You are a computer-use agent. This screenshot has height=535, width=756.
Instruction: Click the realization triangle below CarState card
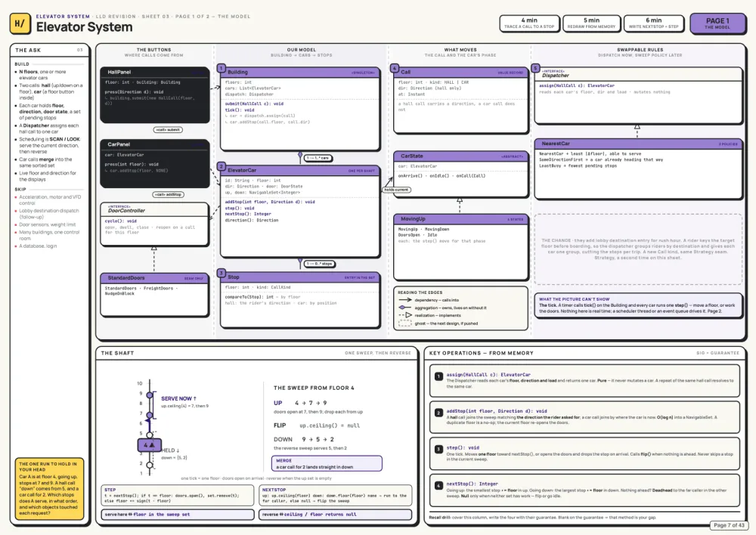pyautogui.click(x=460, y=199)
